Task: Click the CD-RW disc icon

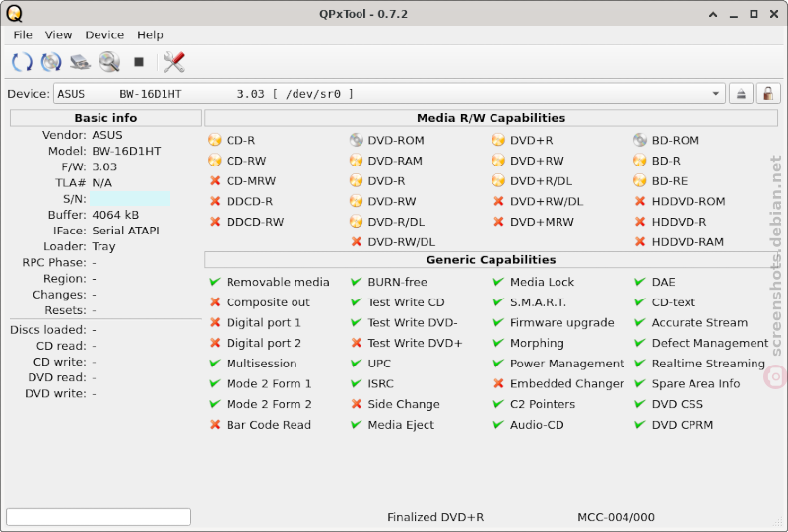Action: click(215, 161)
